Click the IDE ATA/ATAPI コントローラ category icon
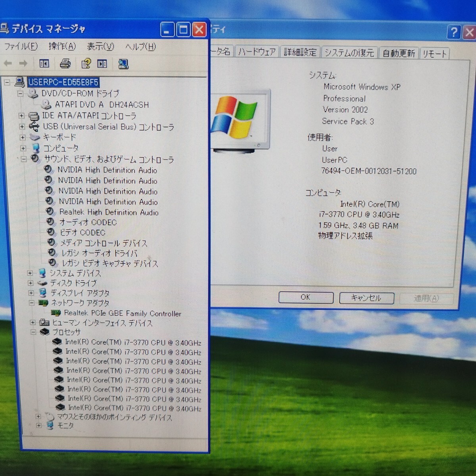This screenshot has height=476, width=476. point(34,116)
